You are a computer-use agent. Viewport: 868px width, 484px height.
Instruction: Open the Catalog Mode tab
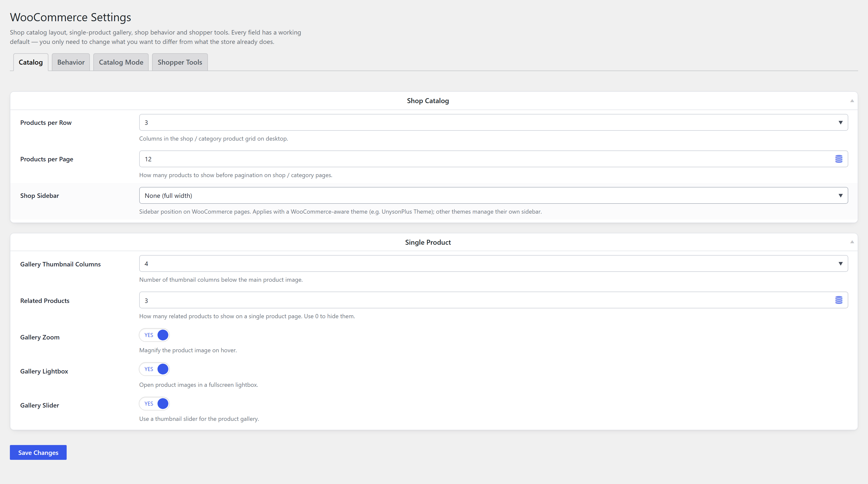[x=121, y=62]
